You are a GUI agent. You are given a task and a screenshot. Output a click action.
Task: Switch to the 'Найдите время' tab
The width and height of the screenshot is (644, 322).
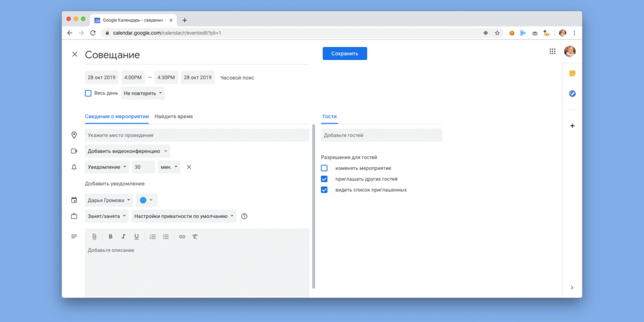173,116
